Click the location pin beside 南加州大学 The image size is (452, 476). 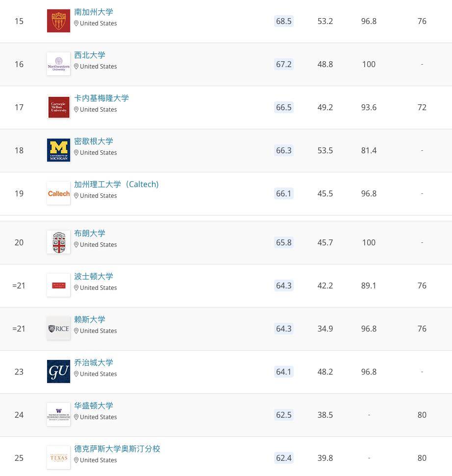[x=76, y=23]
